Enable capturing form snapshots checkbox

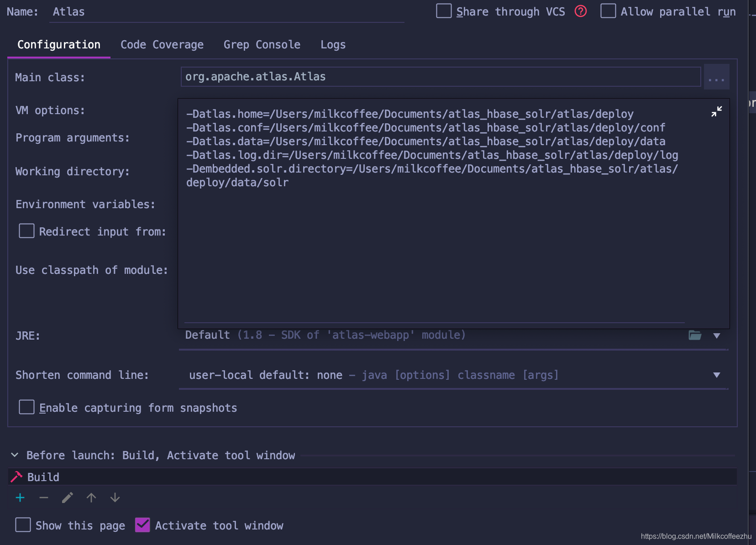[x=26, y=407]
